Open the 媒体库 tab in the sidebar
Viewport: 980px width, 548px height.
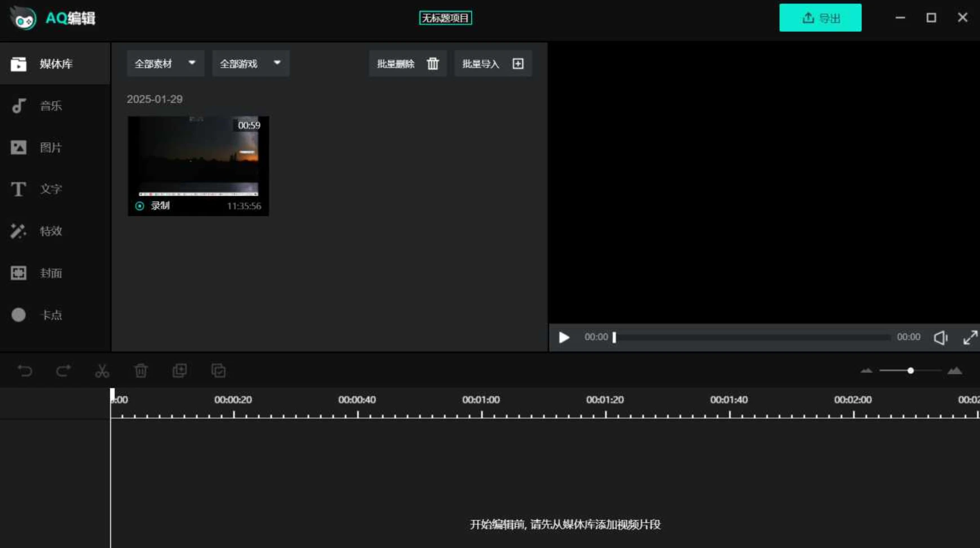(50, 64)
